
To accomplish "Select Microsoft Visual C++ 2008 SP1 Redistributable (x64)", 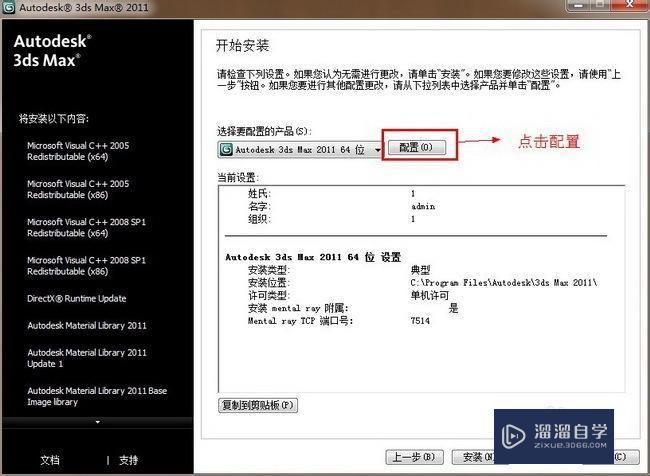I will pos(86,227).
